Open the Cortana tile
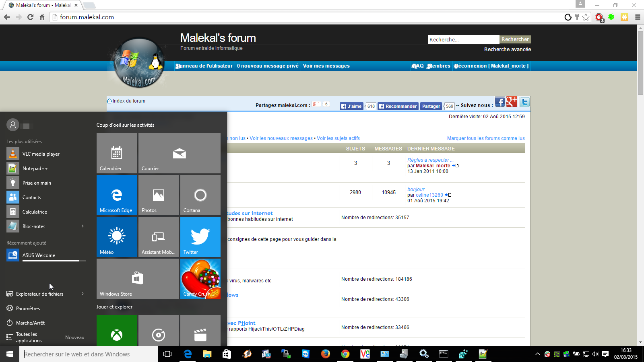Screen dimensions: 644x362 pyautogui.click(x=200, y=195)
